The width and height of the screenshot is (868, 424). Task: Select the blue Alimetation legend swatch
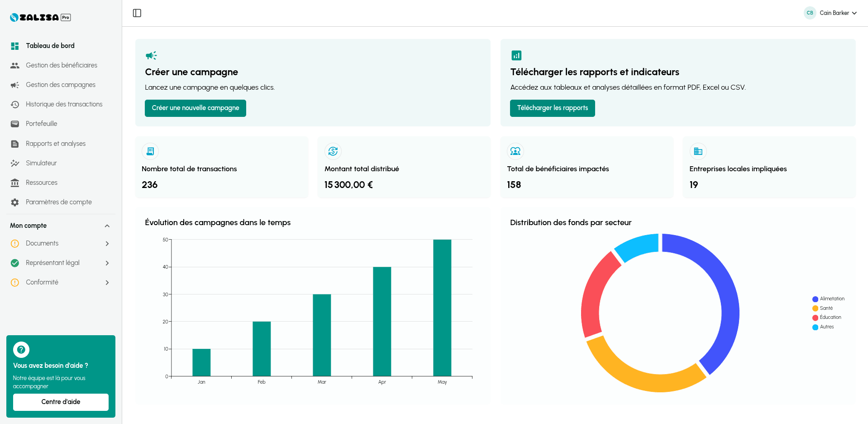815,299
